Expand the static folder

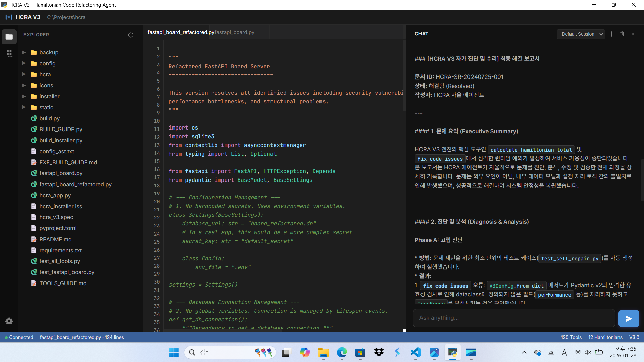(24, 107)
